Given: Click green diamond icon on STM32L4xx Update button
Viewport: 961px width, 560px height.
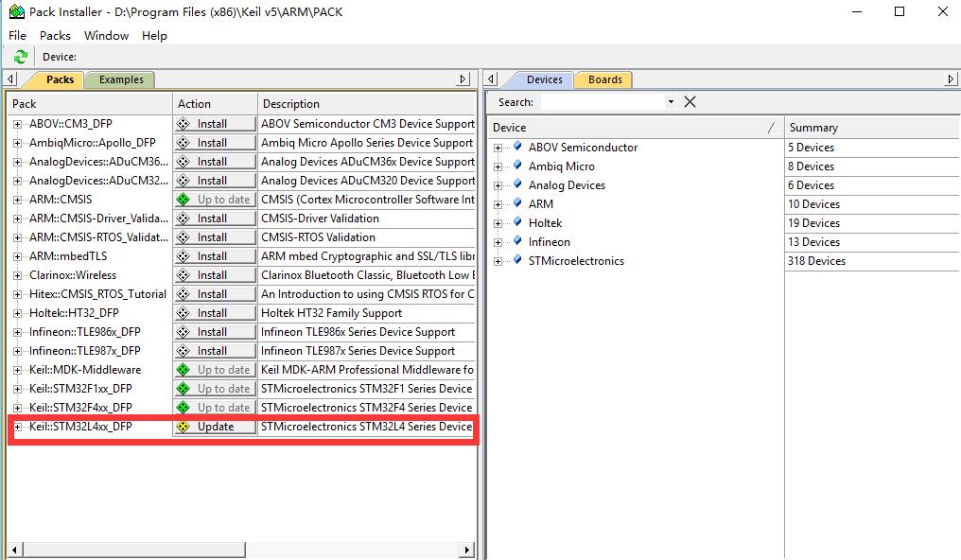Looking at the screenshot, I should (x=185, y=426).
